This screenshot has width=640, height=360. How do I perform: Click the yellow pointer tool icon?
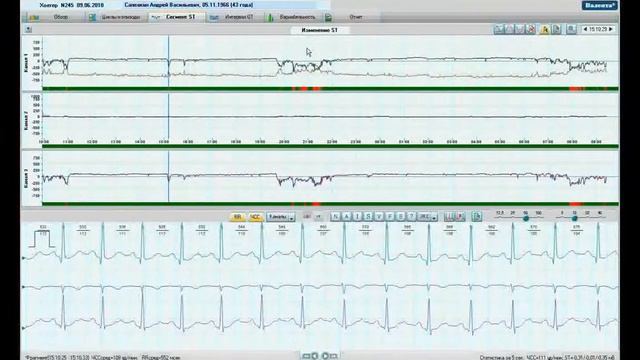pos(544,29)
